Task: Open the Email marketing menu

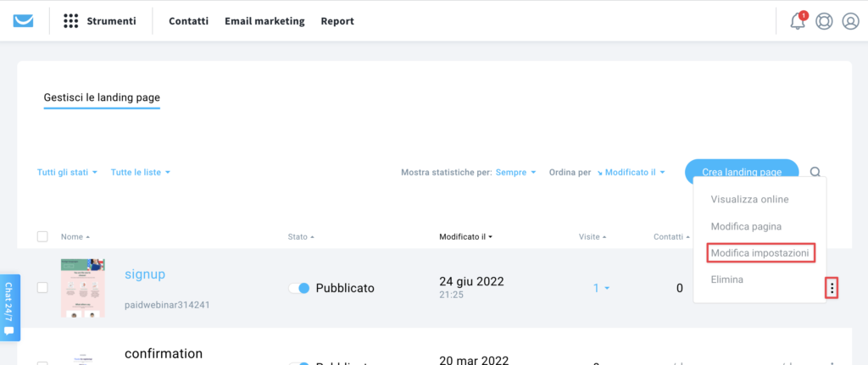Action: 264,21
